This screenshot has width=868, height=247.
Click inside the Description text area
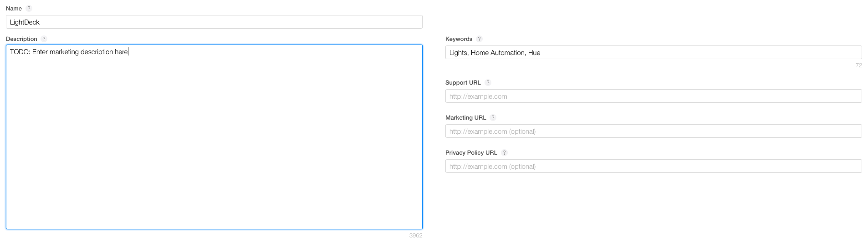coord(214,136)
